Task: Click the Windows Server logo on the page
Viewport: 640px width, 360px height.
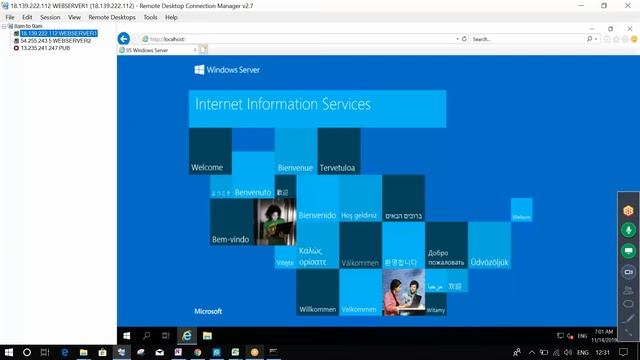Action: tap(227, 70)
